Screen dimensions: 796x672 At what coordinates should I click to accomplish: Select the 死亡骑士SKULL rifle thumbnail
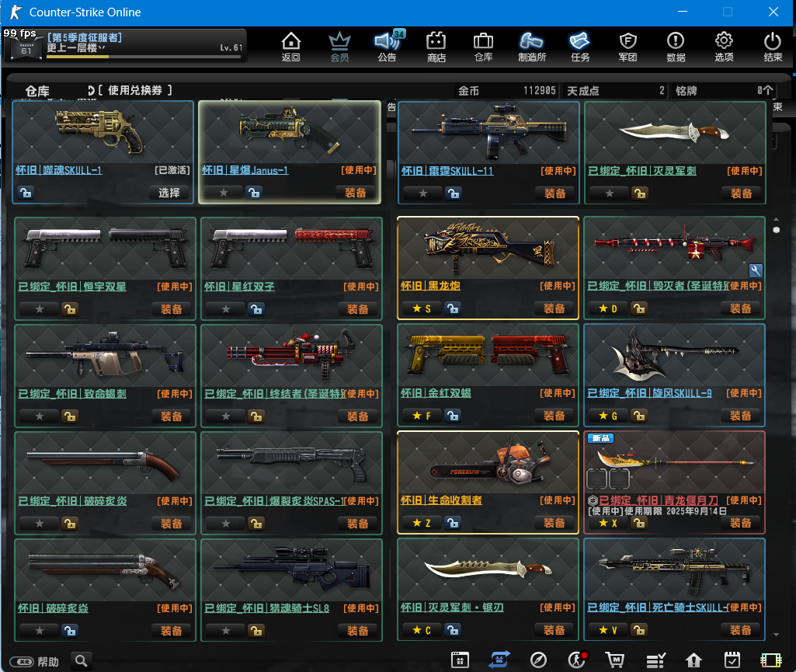tap(674, 570)
